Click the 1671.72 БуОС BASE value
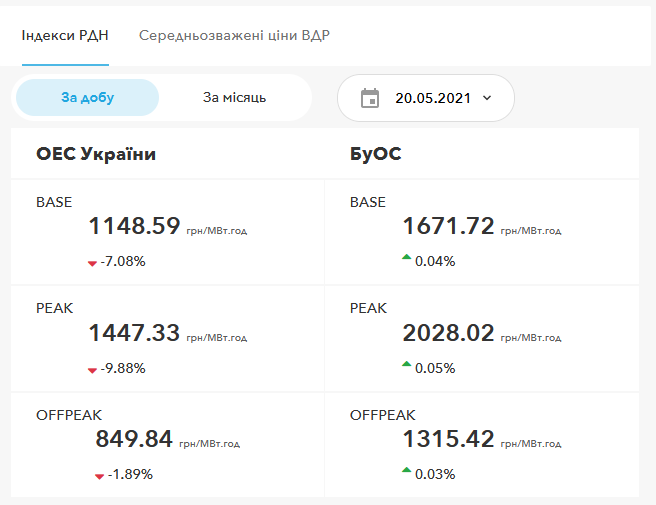The height and width of the screenshot is (505, 656). [x=448, y=227]
